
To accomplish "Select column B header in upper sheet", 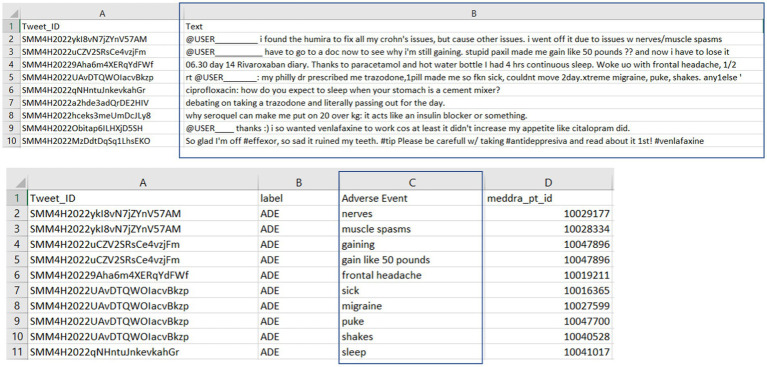I will [x=473, y=14].
